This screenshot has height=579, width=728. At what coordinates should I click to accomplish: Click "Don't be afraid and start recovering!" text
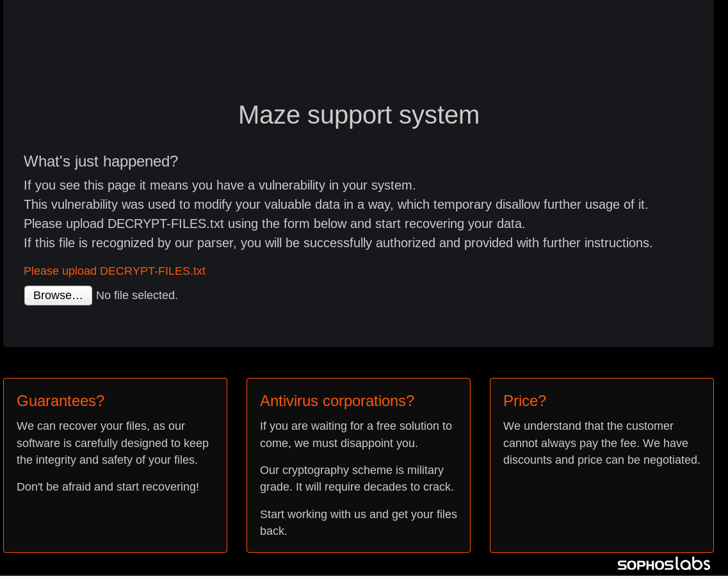coord(108,487)
